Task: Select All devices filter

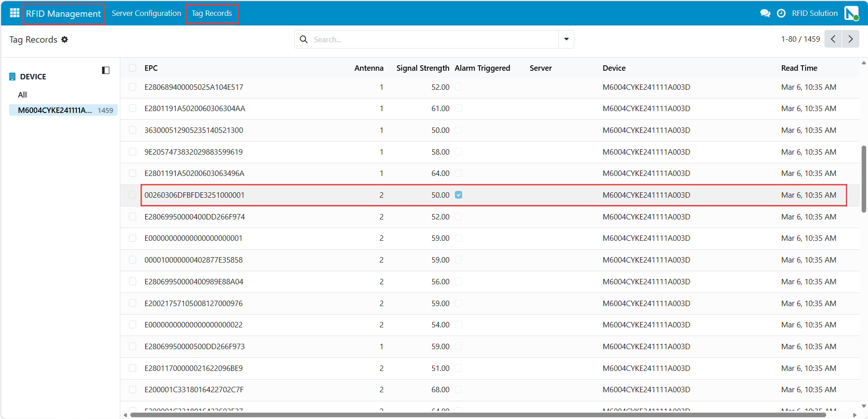Action: 22,95
